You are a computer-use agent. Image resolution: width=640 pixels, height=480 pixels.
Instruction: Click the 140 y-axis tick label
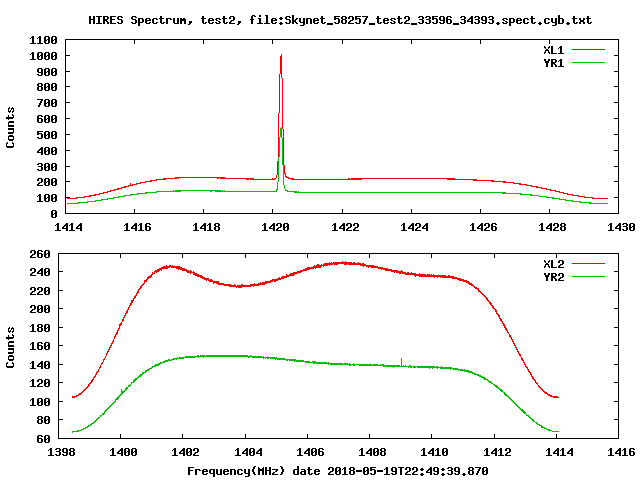point(40,364)
